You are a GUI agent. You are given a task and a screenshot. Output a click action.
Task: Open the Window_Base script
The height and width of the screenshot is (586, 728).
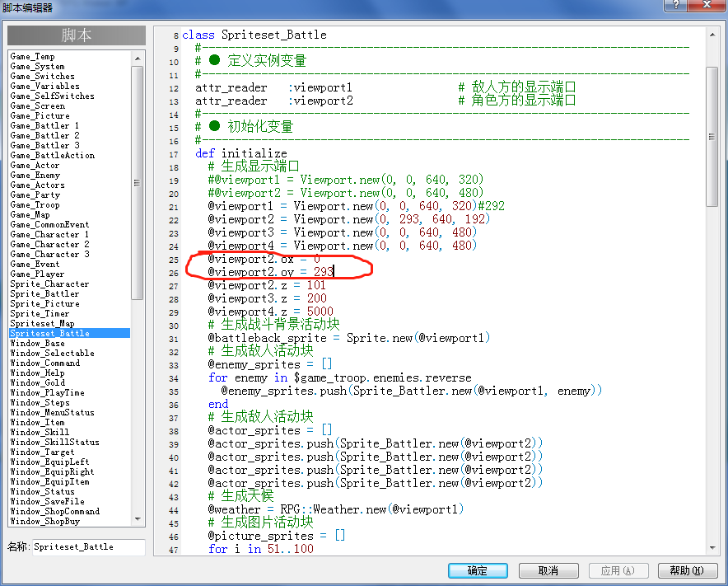coord(38,343)
